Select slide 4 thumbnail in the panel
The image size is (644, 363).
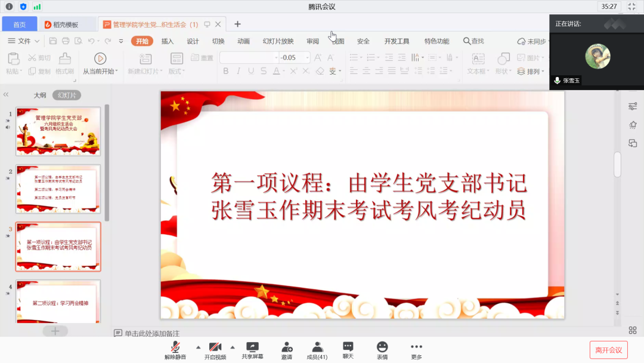(58, 301)
